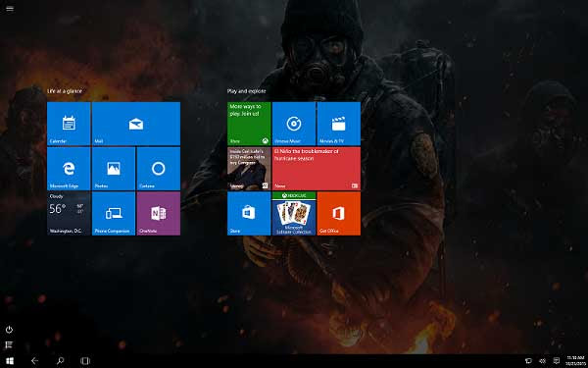The height and width of the screenshot is (368, 588).
Task: Click the Windows Start button
Action: pos(10,361)
